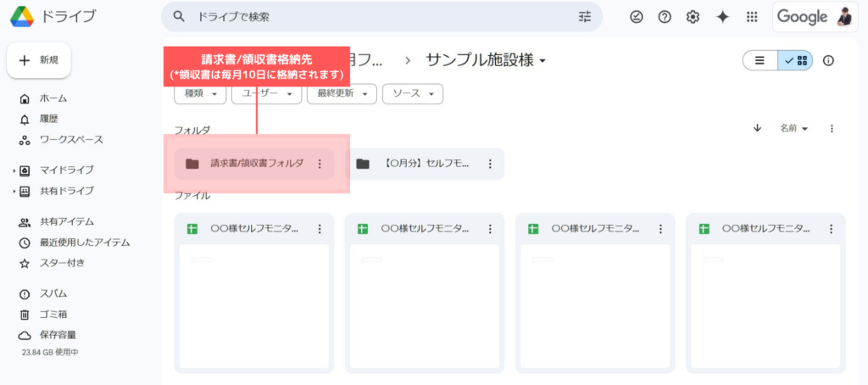Expand the 共有ドライブ tree
This screenshot has width=868, height=385.
click(x=14, y=192)
